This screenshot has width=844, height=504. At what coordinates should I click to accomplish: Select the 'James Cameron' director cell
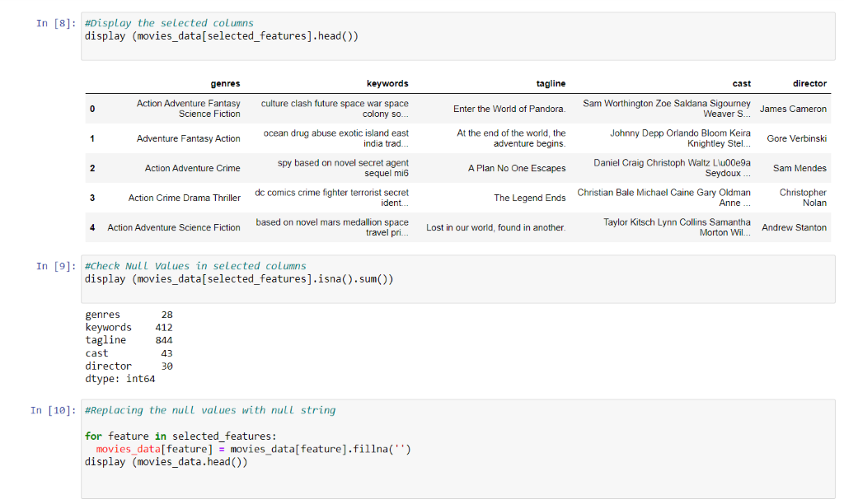coord(793,109)
